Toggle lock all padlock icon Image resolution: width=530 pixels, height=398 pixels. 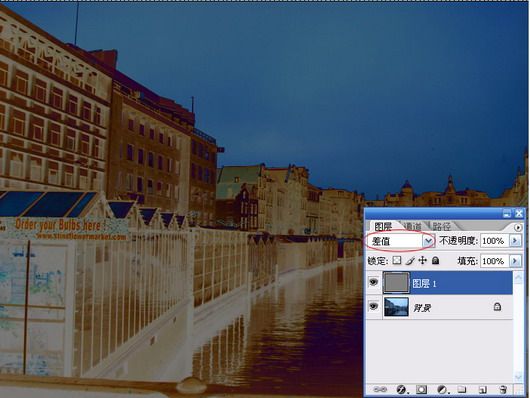(x=436, y=260)
